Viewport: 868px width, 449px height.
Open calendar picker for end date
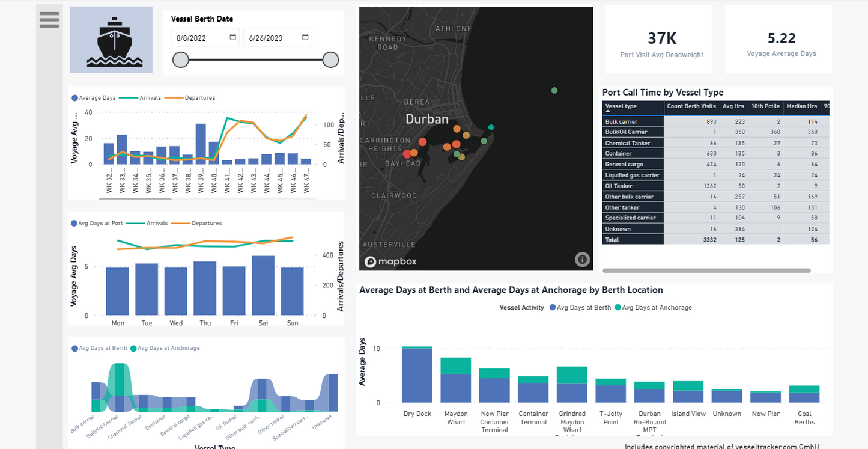(305, 37)
